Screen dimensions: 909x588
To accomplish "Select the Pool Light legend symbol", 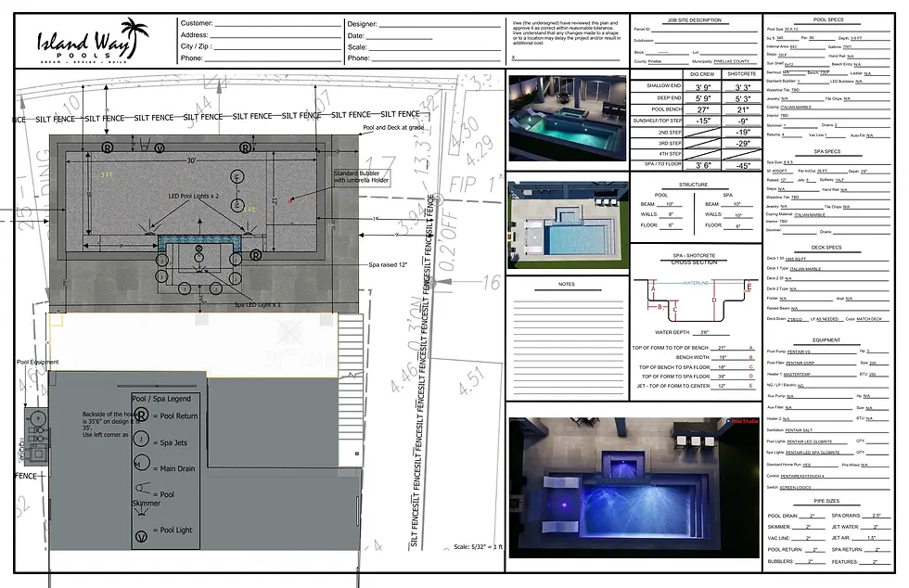I will [141, 536].
